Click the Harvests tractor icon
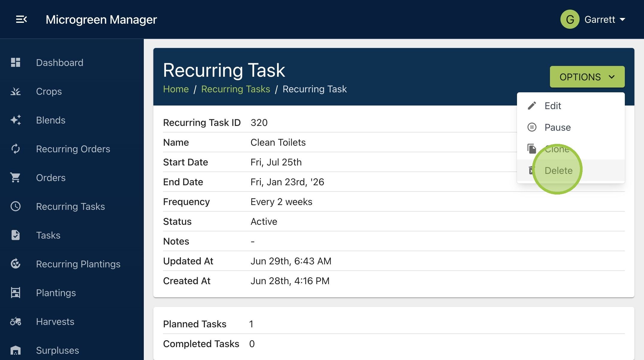Image resolution: width=644 pixels, height=360 pixels. click(x=16, y=321)
